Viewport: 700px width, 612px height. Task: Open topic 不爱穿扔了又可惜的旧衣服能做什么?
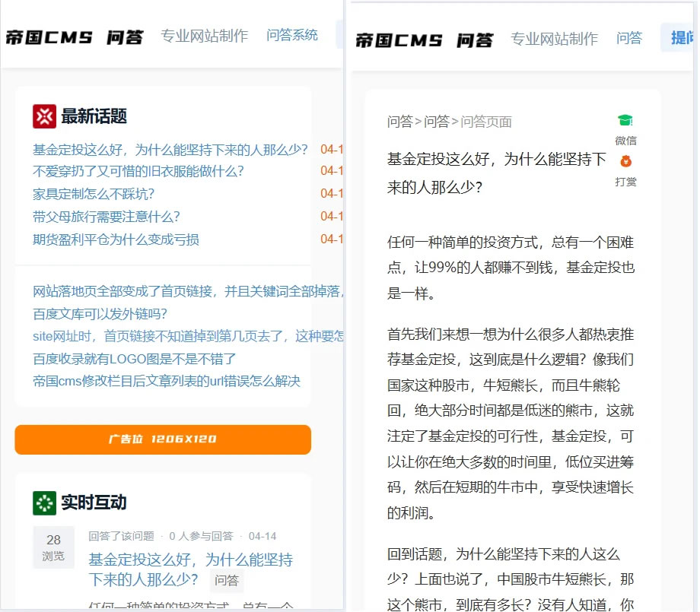(138, 171)
